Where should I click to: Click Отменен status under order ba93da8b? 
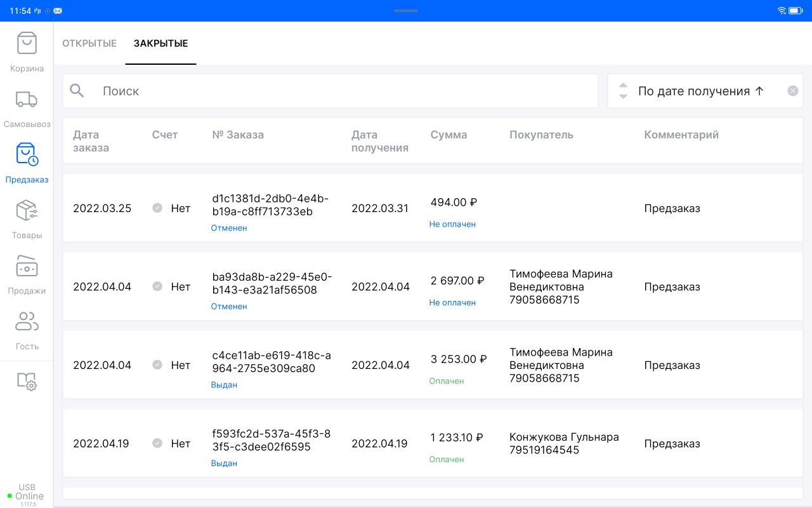click(229, 306)
